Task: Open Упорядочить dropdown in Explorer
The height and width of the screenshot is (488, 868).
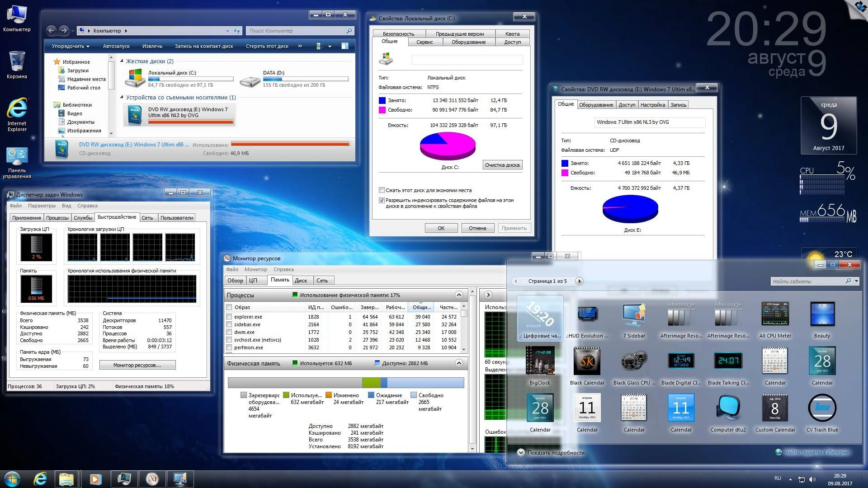Action: 71,46
